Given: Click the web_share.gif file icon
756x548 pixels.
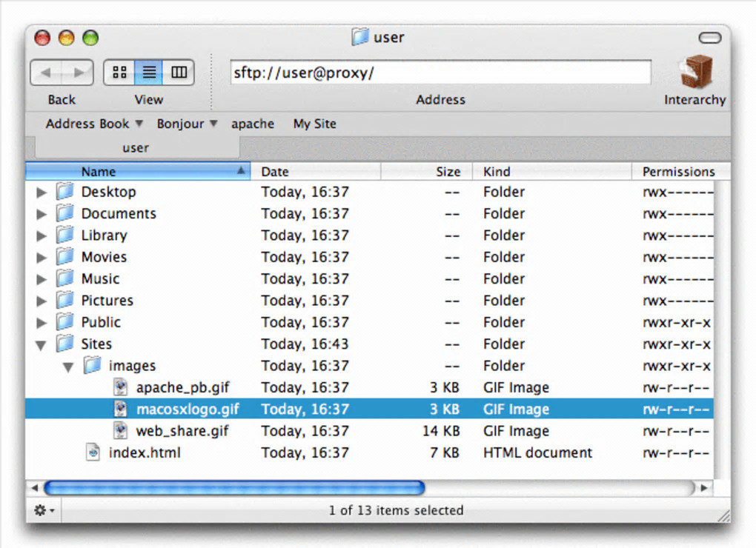Looking at the screenshot, I should [121, 430].
